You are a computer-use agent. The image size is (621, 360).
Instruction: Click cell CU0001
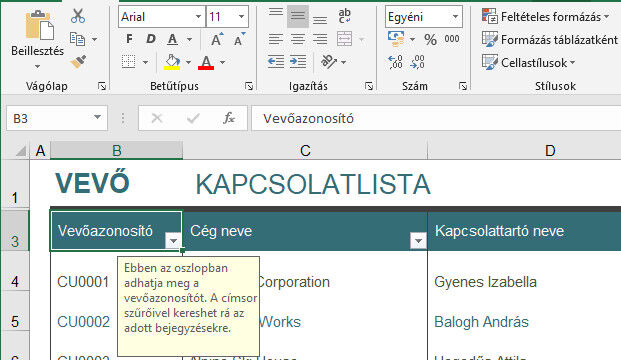[x=83, y=282]
